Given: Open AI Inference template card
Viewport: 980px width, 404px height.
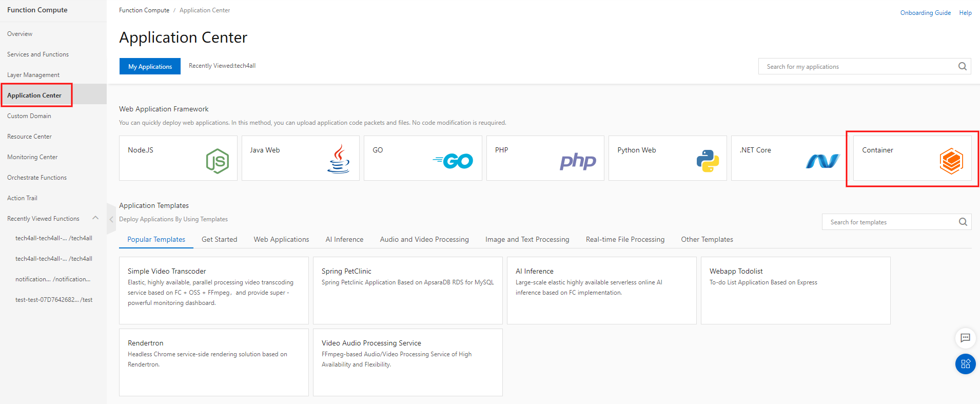Looking at the screenshot, I should tap(602, 291).
